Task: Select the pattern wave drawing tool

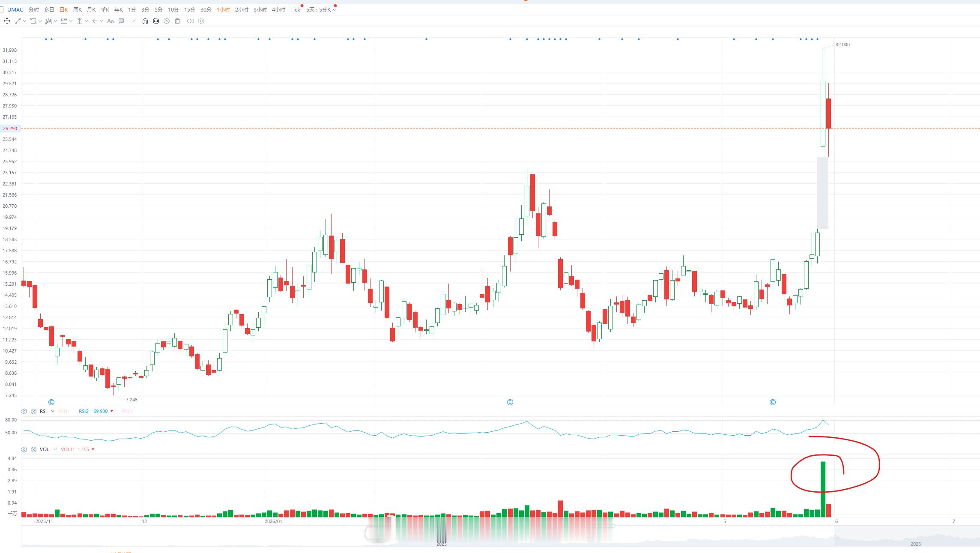Action: 48,21
